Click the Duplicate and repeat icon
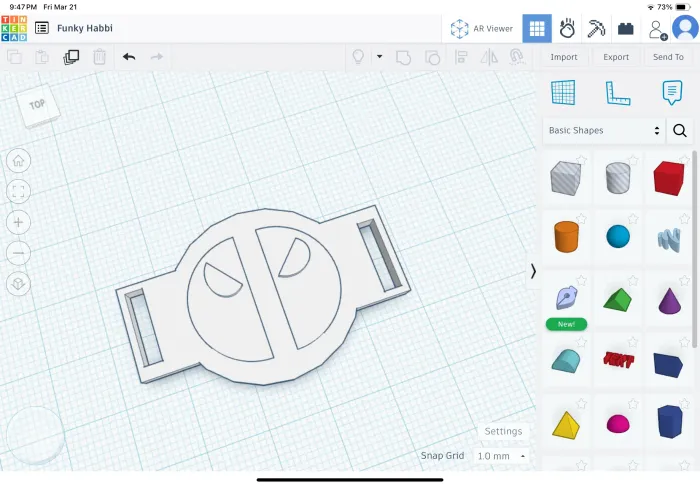 pos(71,57)
